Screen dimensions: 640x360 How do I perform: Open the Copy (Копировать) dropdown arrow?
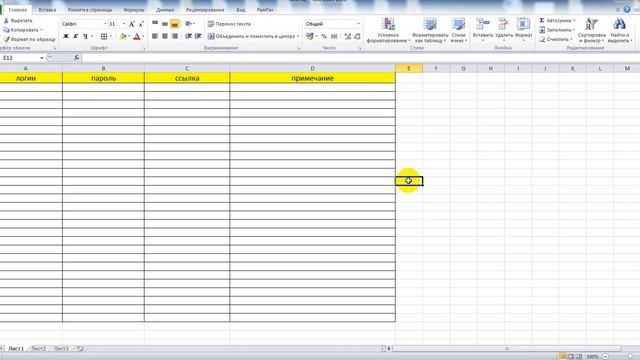click(x=41, y=30)
